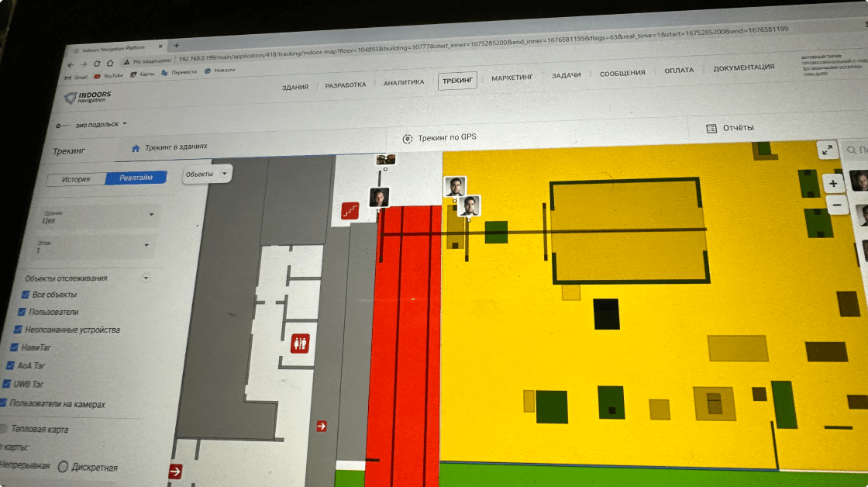The width and height of the screenshot is (868, 487).
Task: Uncheck the 'АоА Тэг' checkbox
Action: pos(10,365)
